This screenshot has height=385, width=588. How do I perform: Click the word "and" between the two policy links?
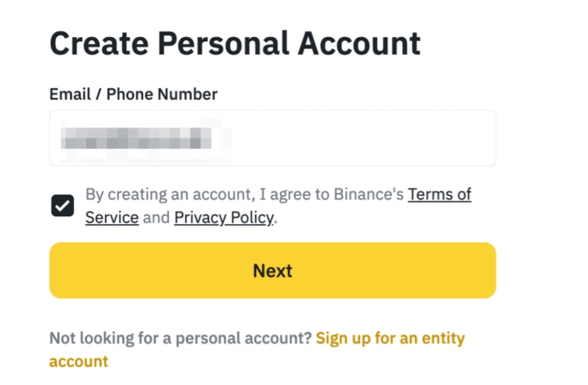[x=156, y=218]
